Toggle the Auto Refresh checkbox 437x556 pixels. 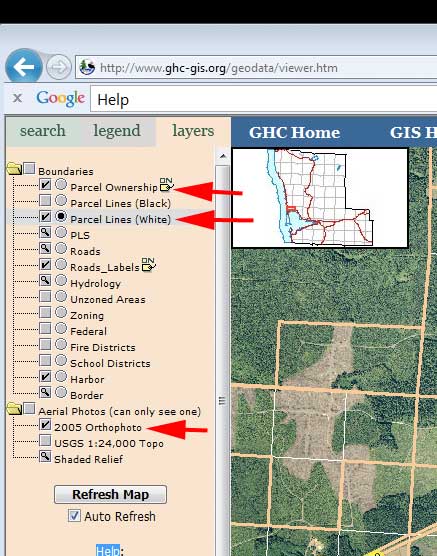74,516
